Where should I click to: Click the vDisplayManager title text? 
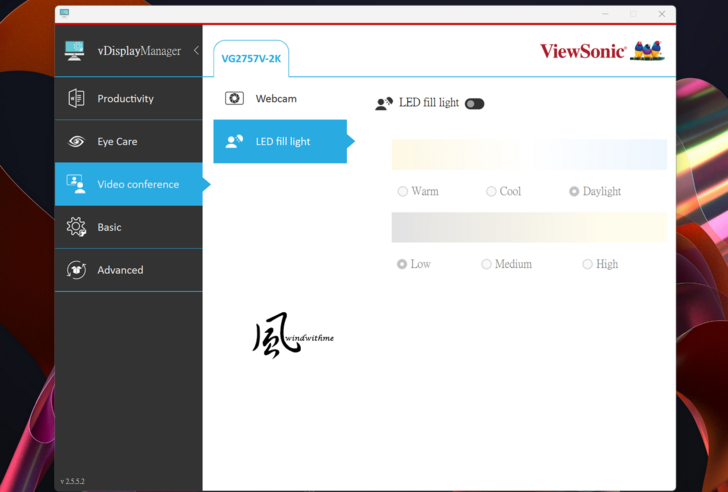[139, 51]
